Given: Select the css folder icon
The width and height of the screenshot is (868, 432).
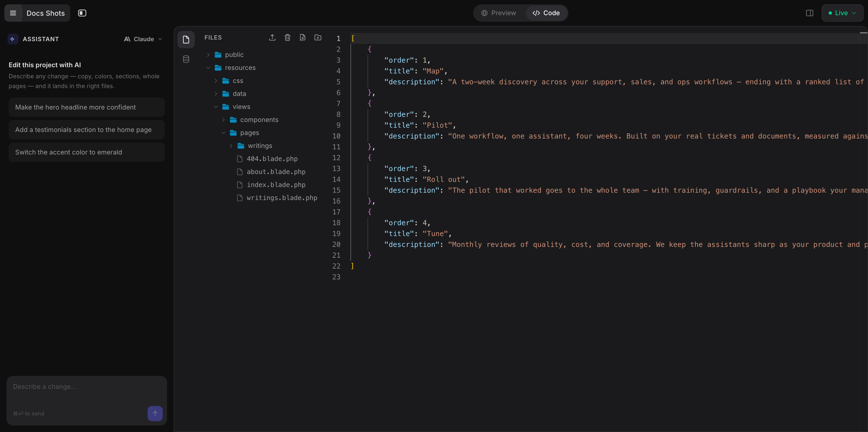Looking at the screenshot, I should coord(226,81).
